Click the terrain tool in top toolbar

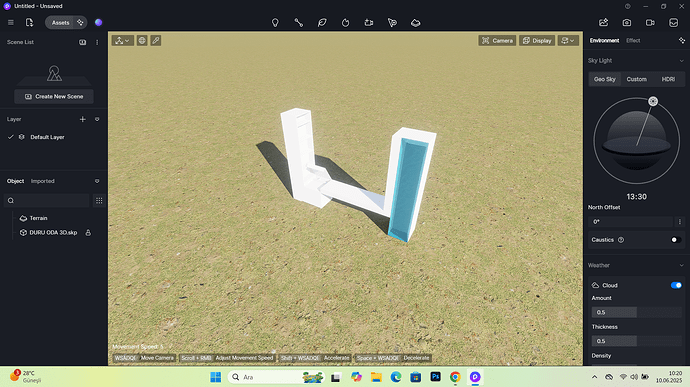tap(415, 22)
